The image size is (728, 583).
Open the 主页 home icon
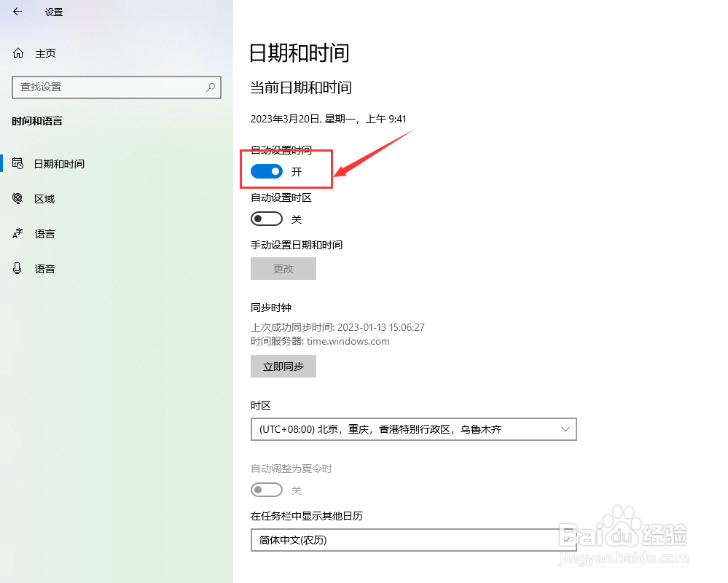[18, 53]
